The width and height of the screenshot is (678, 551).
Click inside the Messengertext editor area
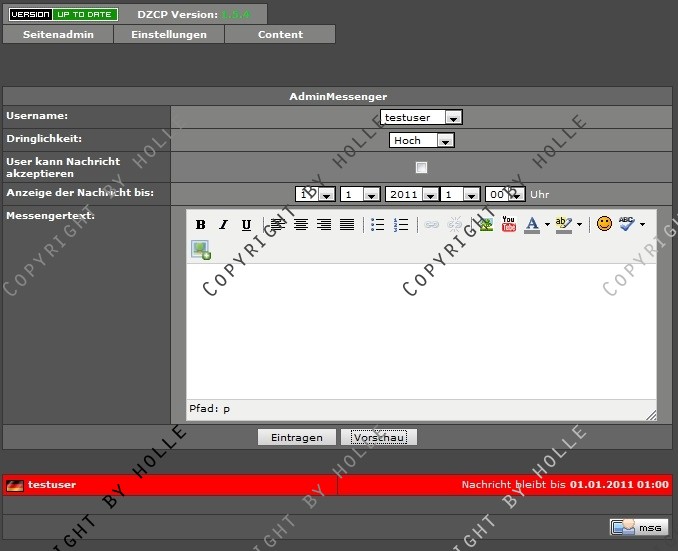tap(420, 330)
